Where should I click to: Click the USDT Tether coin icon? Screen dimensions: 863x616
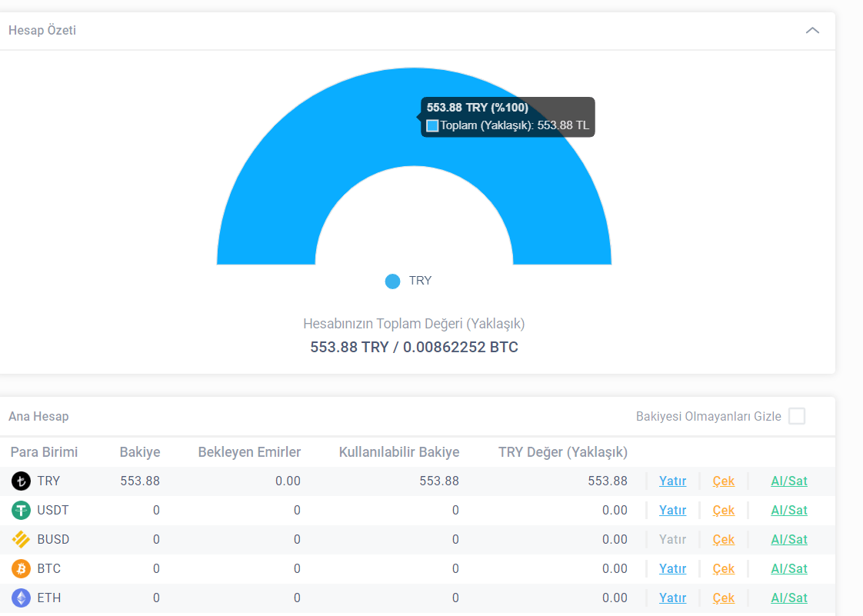[21, 511]
